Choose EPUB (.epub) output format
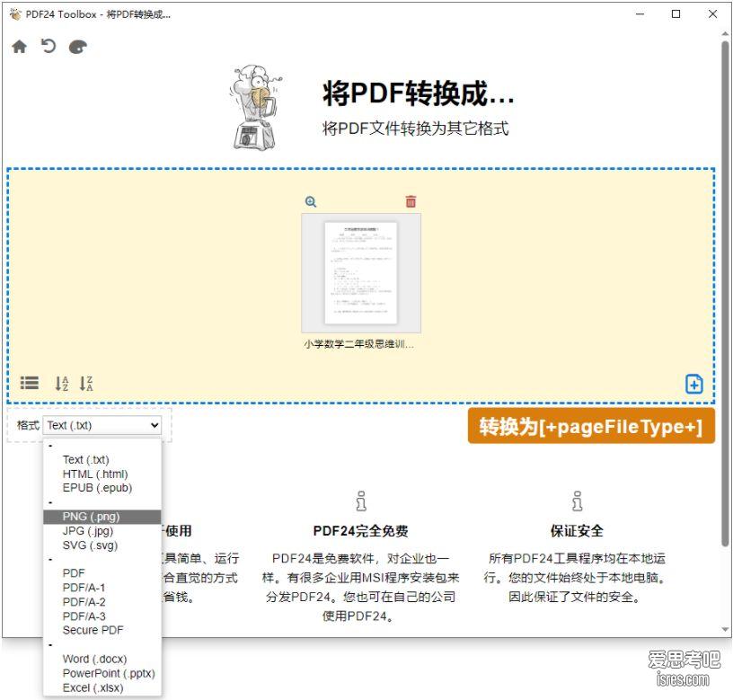733x700 pixels. point(102,488)
